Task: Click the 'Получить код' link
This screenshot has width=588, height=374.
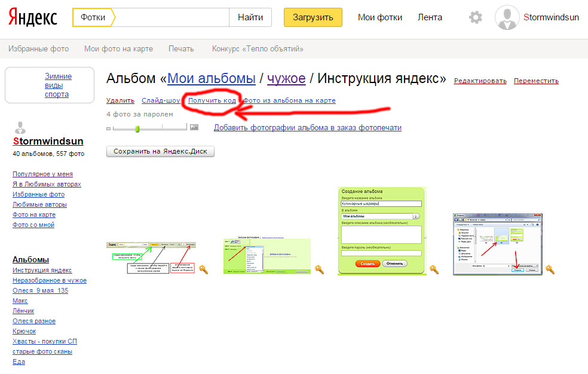Action: coord(212,100)
